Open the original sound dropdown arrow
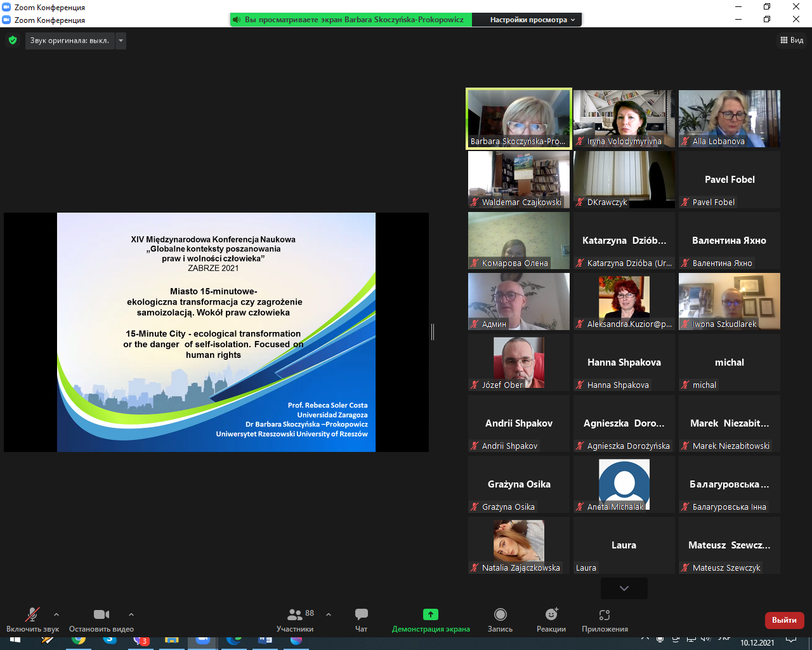 point(121,41)
